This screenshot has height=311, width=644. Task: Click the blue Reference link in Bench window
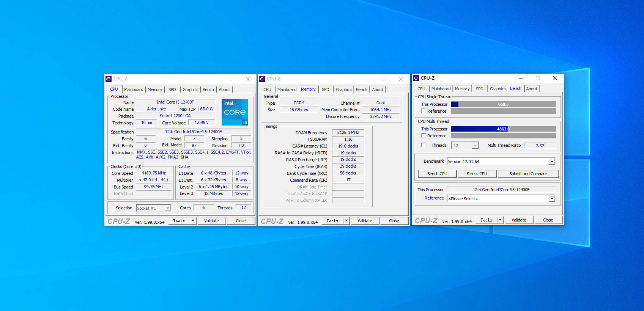pyautogui.click(x=434, y=198)
